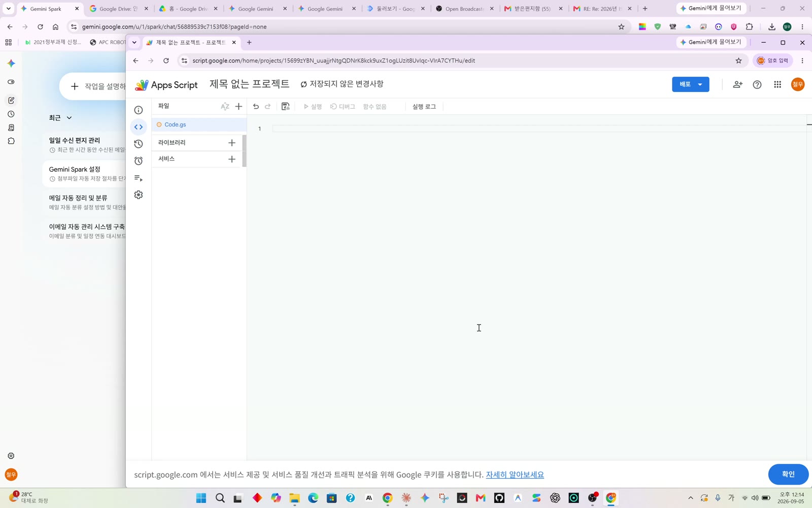Image resolution: width=812 pixels, height=508 pixels.
Task: Add a library with the plus icon
Action: (232, 143)
